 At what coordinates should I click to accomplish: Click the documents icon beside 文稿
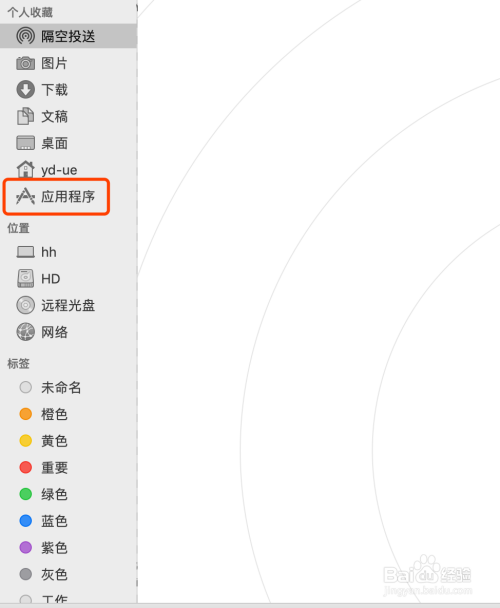pos(26,116)
